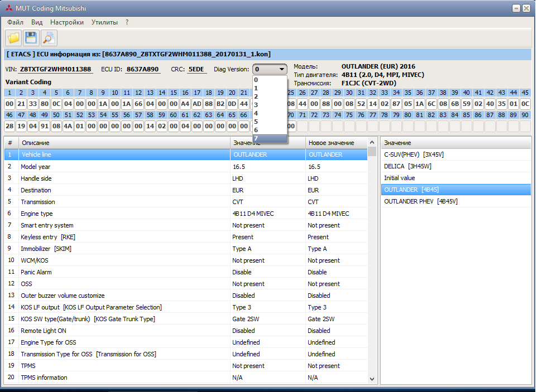
Task: Choose Diag Version option 6 in list
Action: [x=270, y=130]
